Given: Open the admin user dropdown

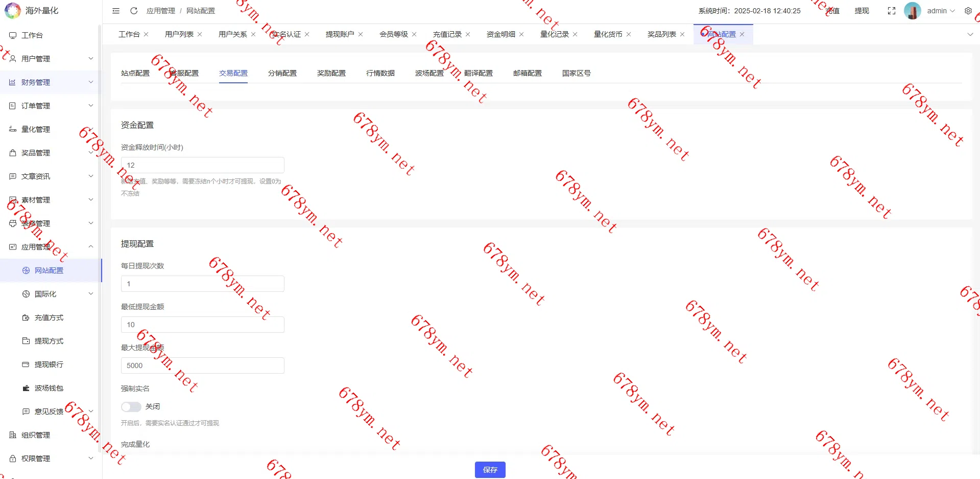Looking at the screenshot, I should click(941, 11).
